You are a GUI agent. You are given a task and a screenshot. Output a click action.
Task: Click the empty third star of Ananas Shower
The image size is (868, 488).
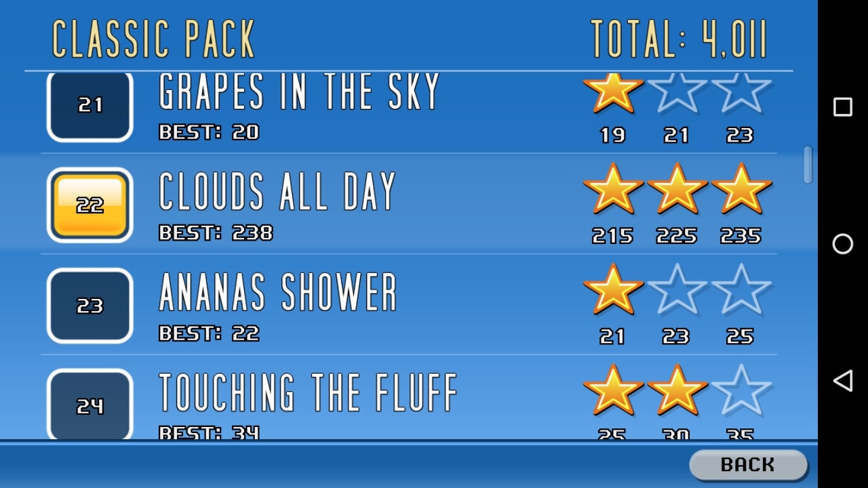click(741, 289)
